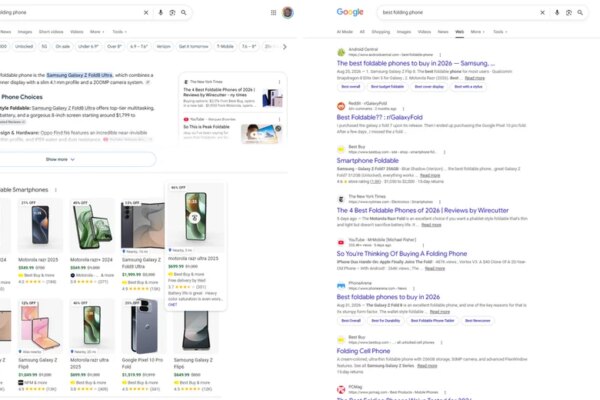
Task: Open Google Lens in the right window
Action: click(x=569, y=13)
